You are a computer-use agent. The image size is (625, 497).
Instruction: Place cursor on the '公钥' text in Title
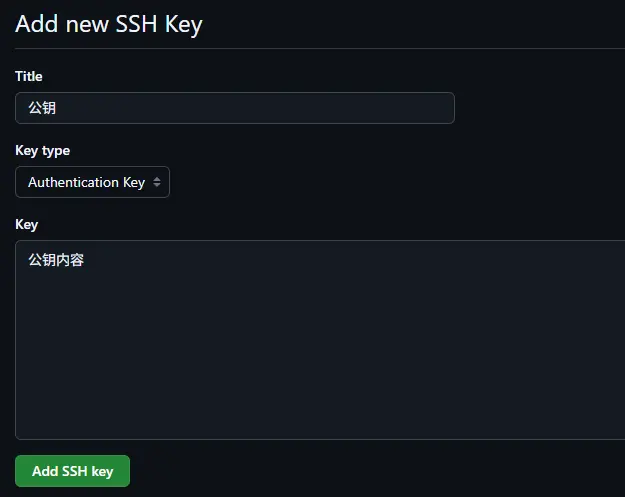tap(42, 108)
